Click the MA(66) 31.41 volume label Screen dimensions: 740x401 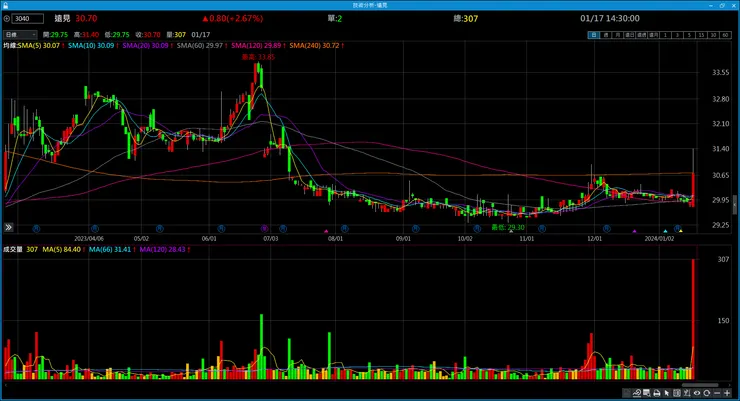coord(109,249)
